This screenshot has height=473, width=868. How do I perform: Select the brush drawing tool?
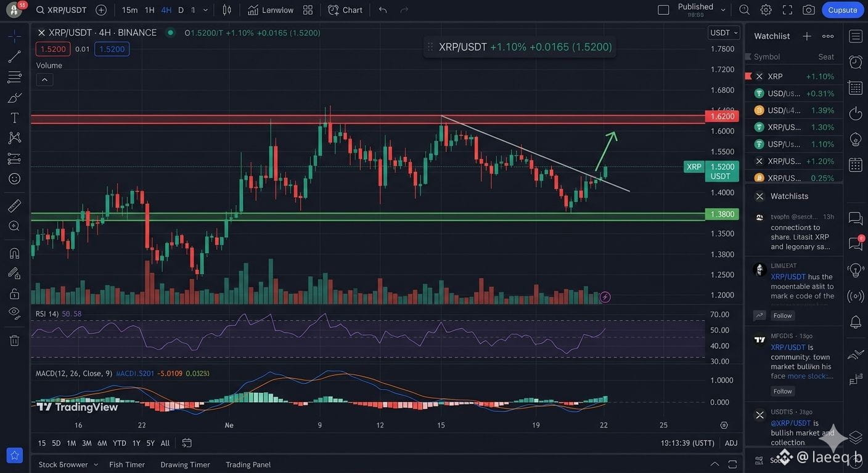14,97
